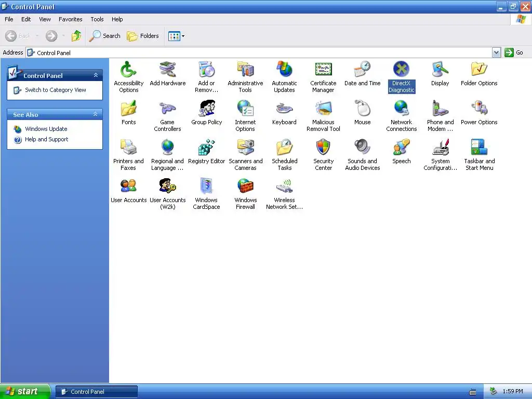Viewport: 532px width, 399px height.
Task: Open Certificate Manager icon
Action: (323, 70)
